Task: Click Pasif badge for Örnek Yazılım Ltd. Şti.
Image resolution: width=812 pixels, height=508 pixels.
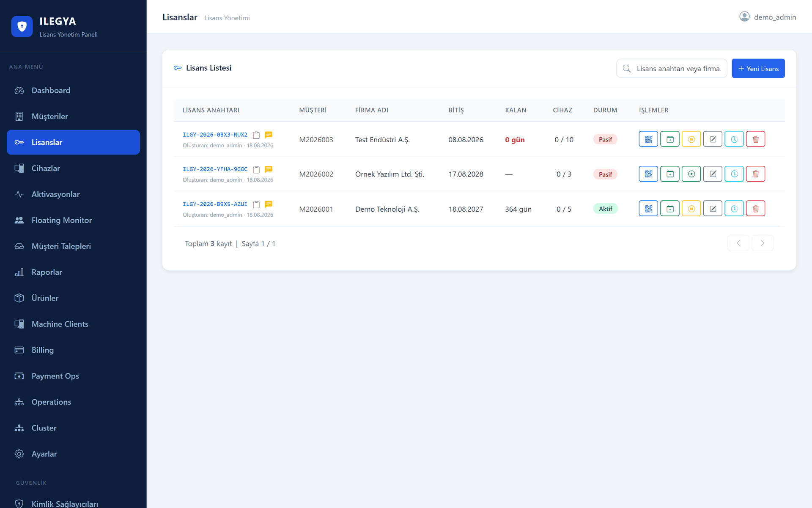Action: [x=605, y=174]
